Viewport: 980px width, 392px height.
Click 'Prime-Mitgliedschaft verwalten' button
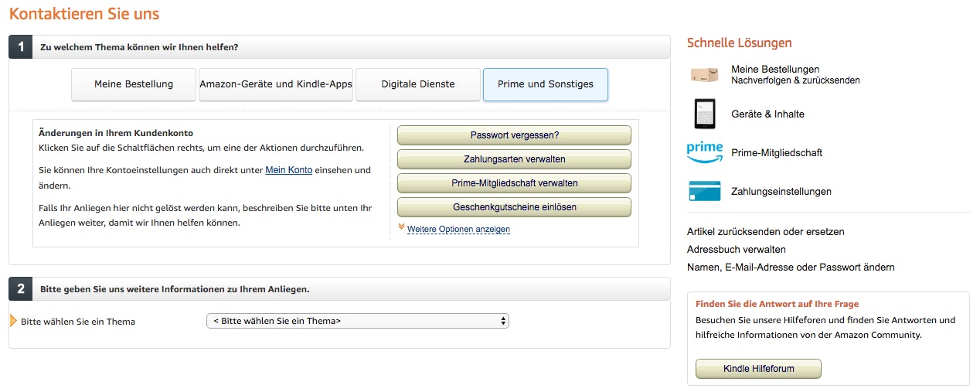tap(514, 183)
